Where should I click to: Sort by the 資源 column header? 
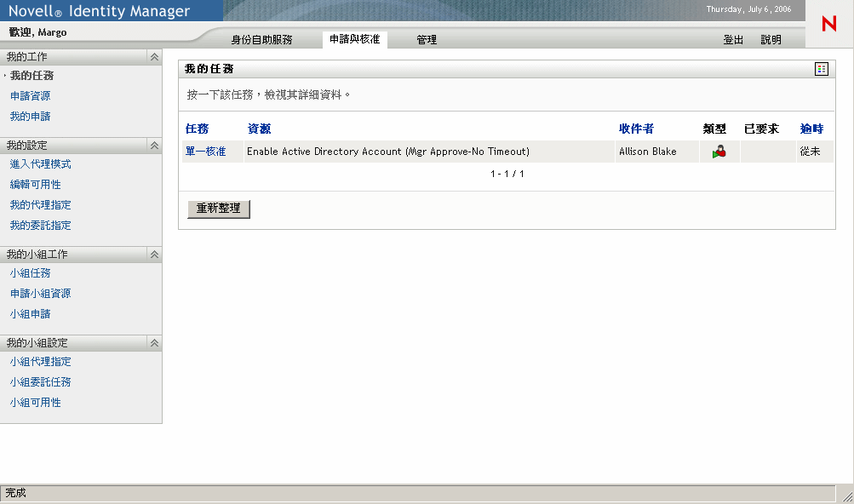(259, 129)
